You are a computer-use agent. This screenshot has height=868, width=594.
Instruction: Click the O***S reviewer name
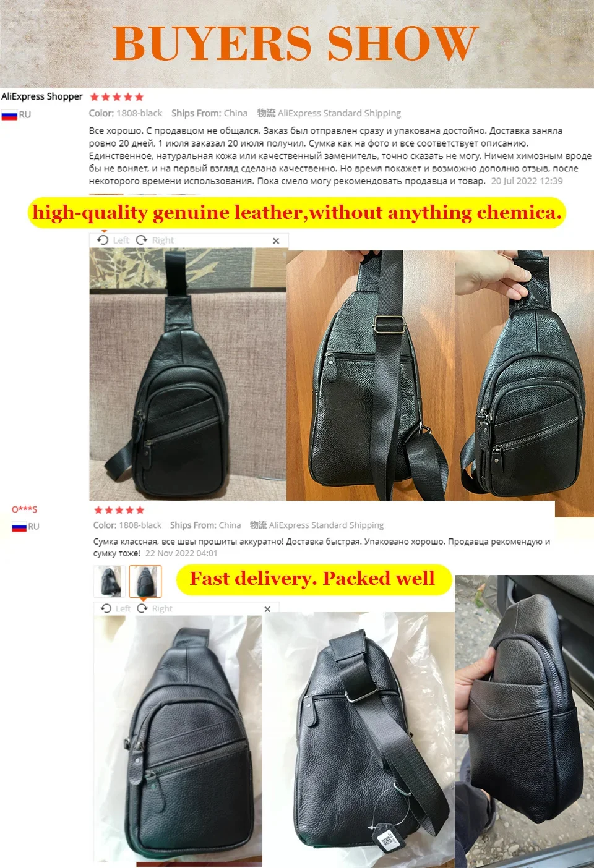(x=25, y=509)
